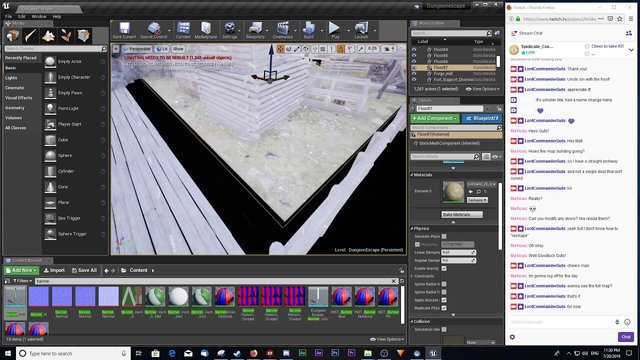The image size is (640, 360).
Task: Collapse the Materials section
Action: (412, 175)
